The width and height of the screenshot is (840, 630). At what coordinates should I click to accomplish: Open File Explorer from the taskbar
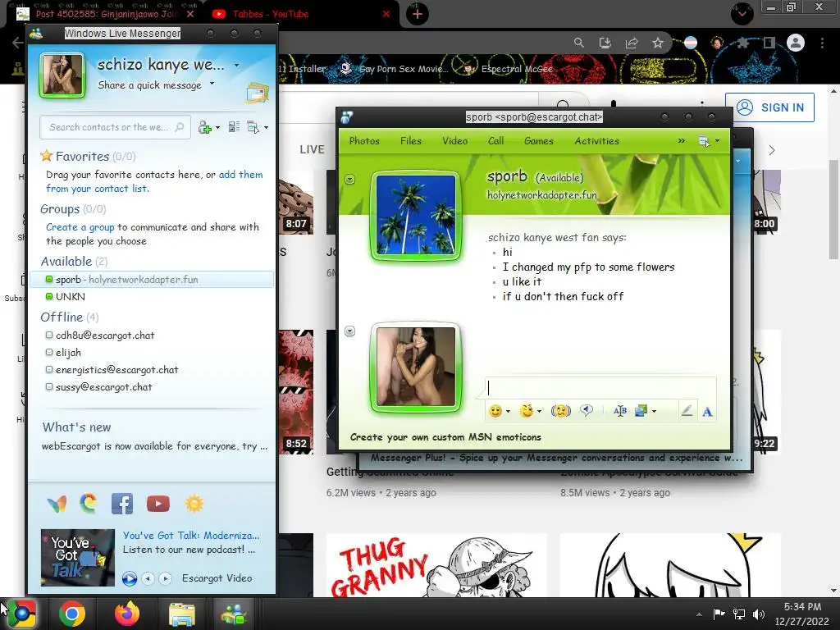182,614
